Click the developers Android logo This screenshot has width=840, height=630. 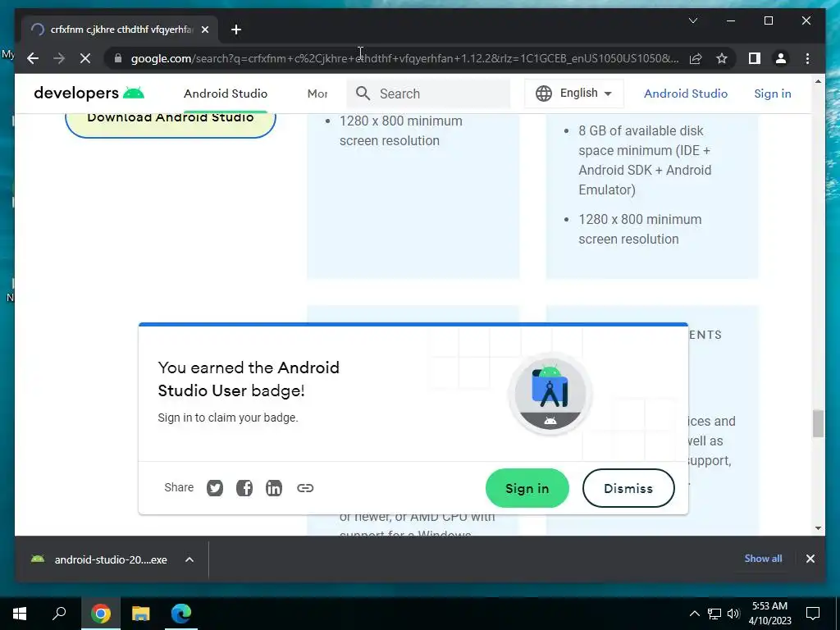click(89, 94)
